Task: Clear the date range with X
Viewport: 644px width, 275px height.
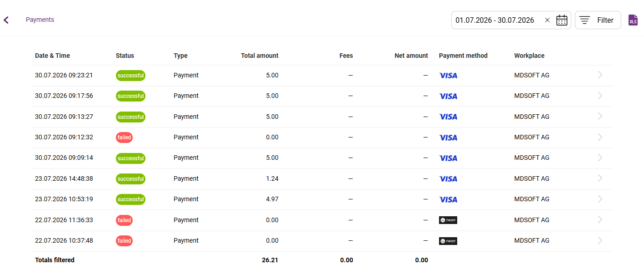Action: coord(547,20)
